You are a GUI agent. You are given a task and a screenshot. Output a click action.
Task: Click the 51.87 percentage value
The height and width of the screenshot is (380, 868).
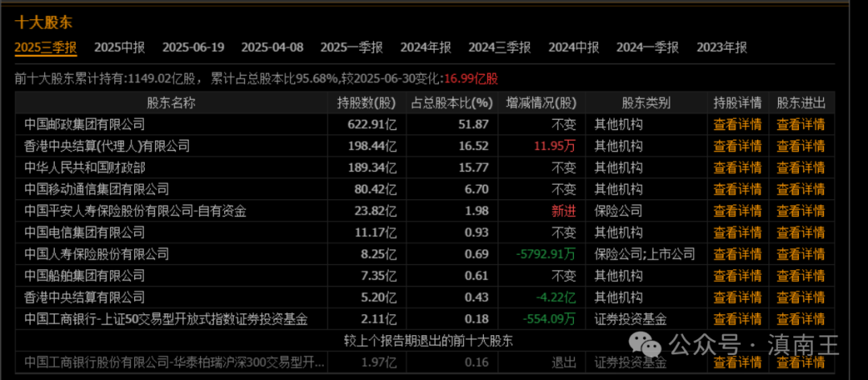pos(474,124)
